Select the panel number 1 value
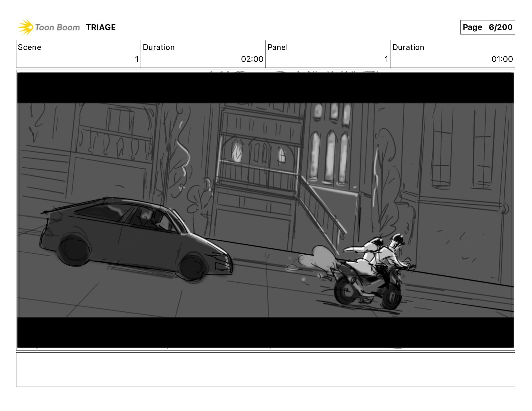 point(386,59)
